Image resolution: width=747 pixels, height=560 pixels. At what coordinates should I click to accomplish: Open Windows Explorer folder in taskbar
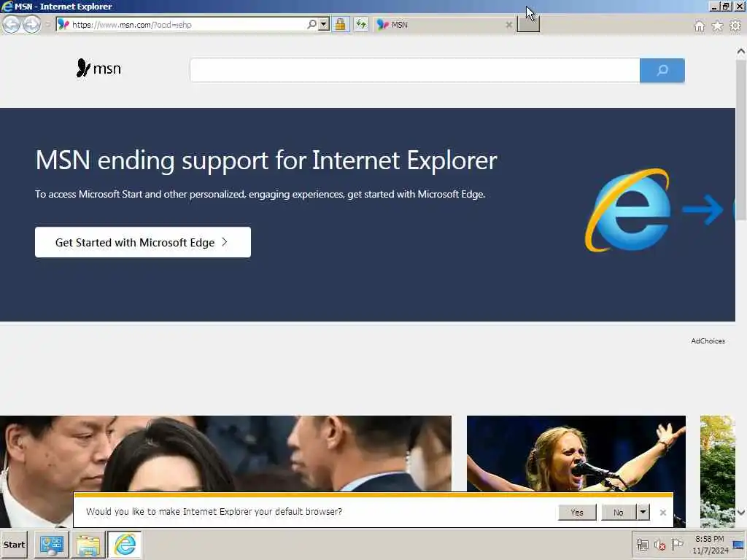pos(88,545)
